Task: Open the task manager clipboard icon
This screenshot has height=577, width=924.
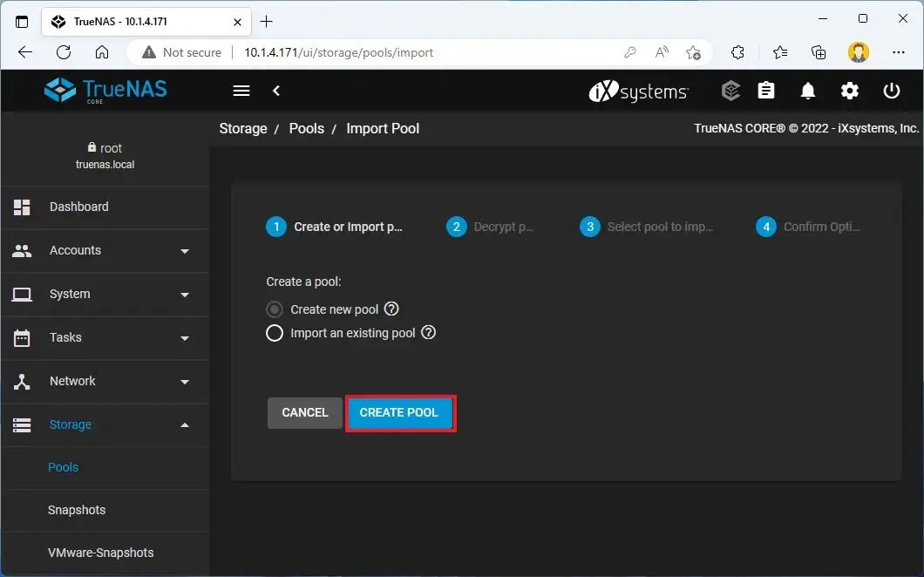Action: (766, 91)
